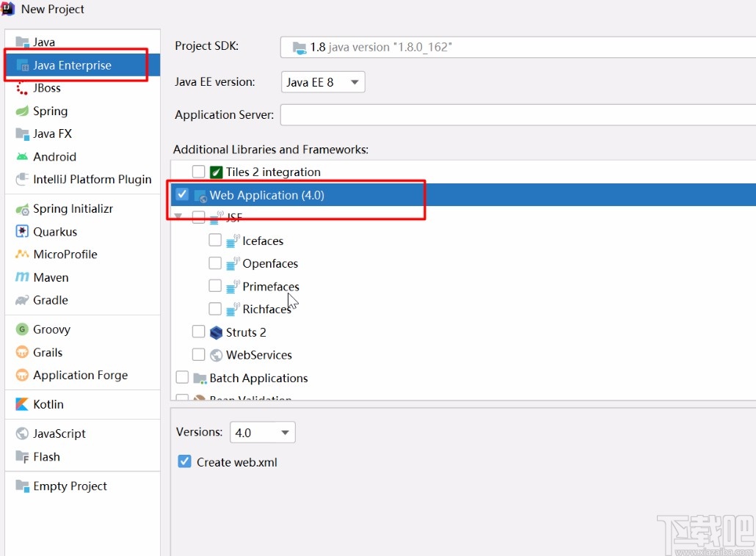Open the Versions dropdown showing 4.0
This screenshot has width=756, height=556.
click(262, 432)
